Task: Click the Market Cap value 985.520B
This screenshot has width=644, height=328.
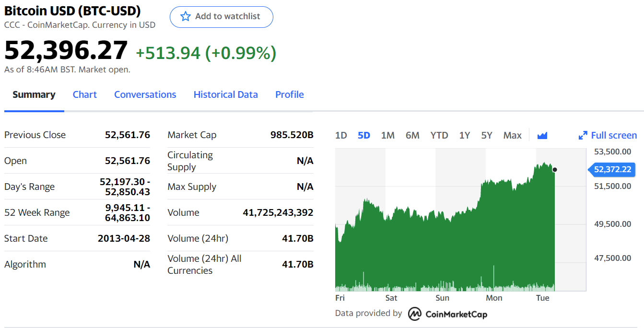Action: point(292,135)
